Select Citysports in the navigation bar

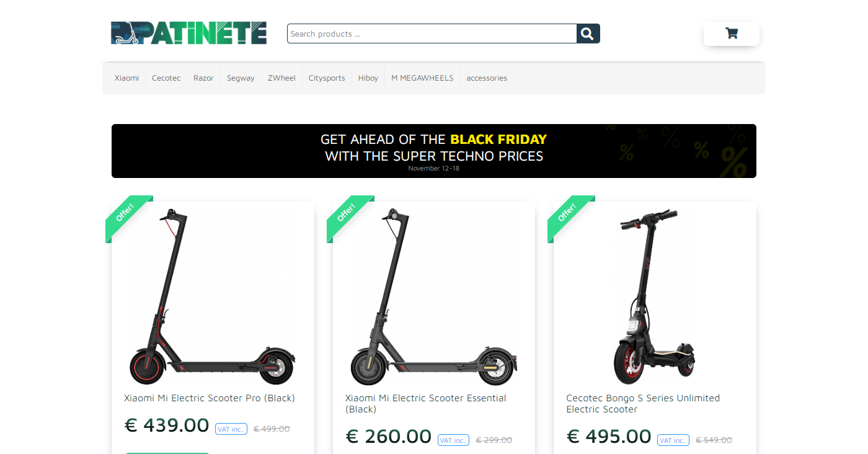tap(327, 78)
